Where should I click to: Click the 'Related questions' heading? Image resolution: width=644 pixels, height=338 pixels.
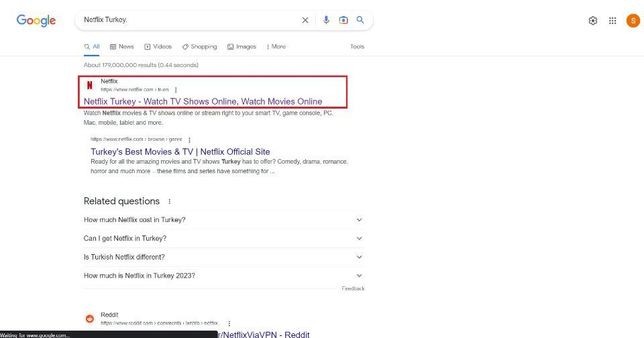tap(121, 201)
